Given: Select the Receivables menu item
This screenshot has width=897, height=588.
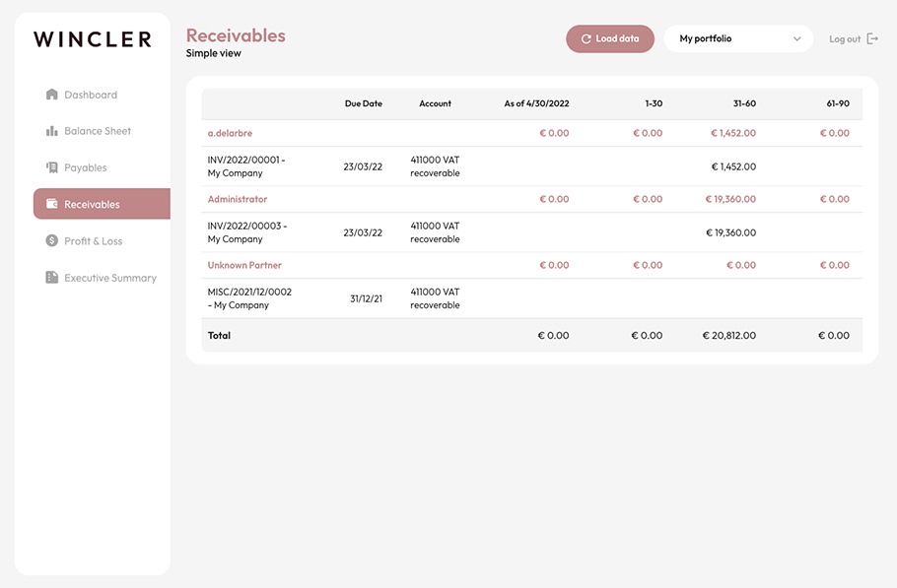Looking at the screenshot, I should [102, 204].
